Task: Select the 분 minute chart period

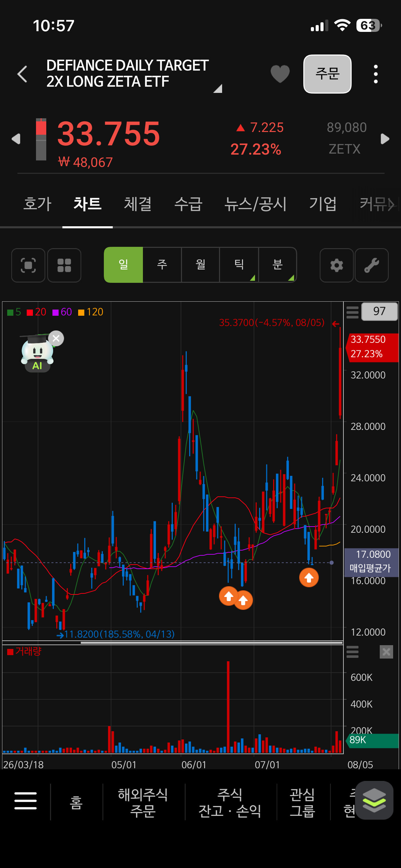Action: pos(277,265)
